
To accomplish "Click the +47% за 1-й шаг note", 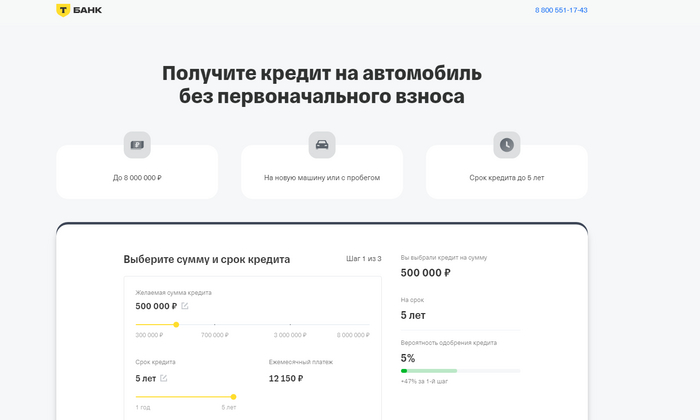I will pyautogui.click(x=424, y=381).
